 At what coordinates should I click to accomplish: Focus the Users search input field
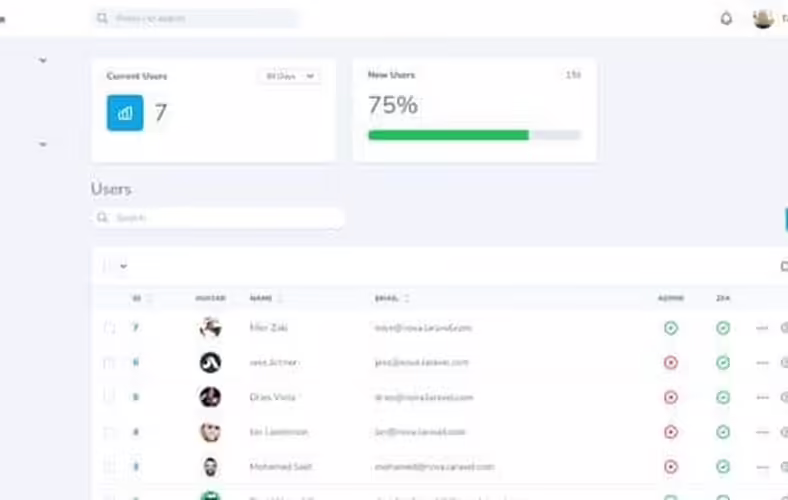218,218
